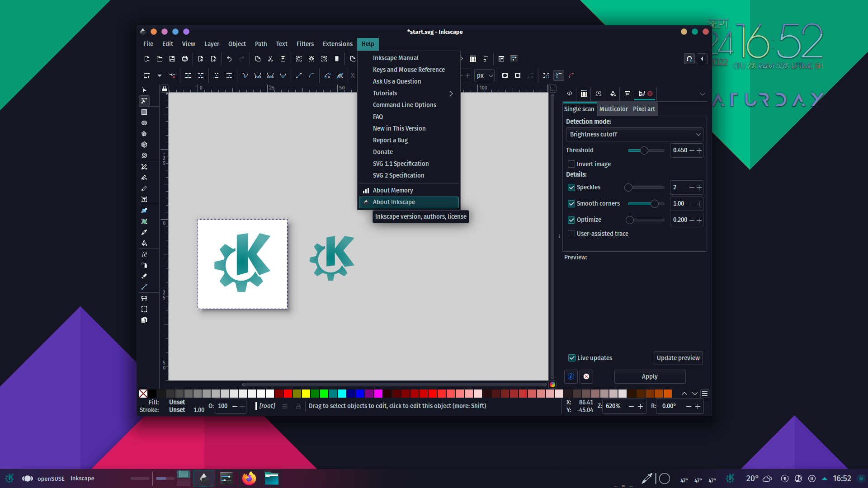Image resolution: width=868 pixels, height=488 pixels.
Task: Increase the Threshold value with plus
Action: tap(699, 150)
